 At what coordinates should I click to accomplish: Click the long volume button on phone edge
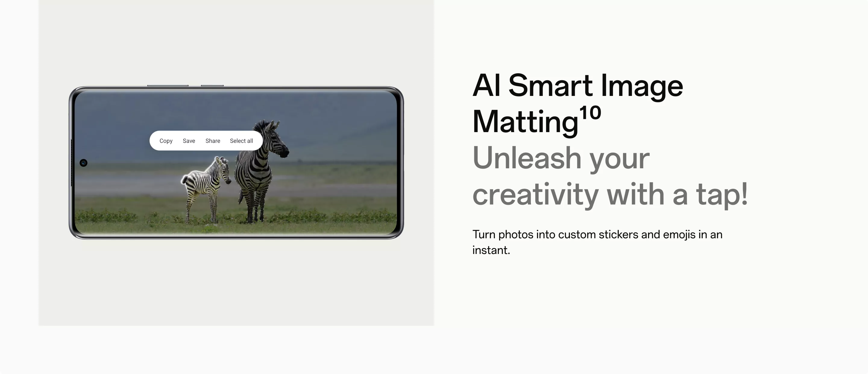click(x=168, y=86)
